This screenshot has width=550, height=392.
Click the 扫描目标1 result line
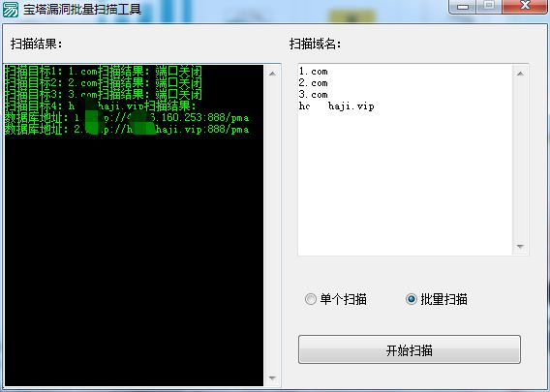[104, 72]
